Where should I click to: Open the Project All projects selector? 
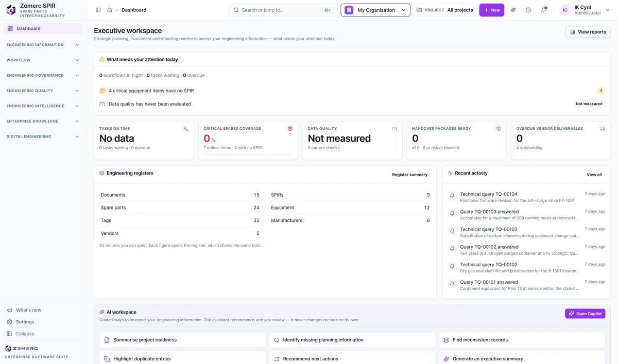click(x=445, y=10)
